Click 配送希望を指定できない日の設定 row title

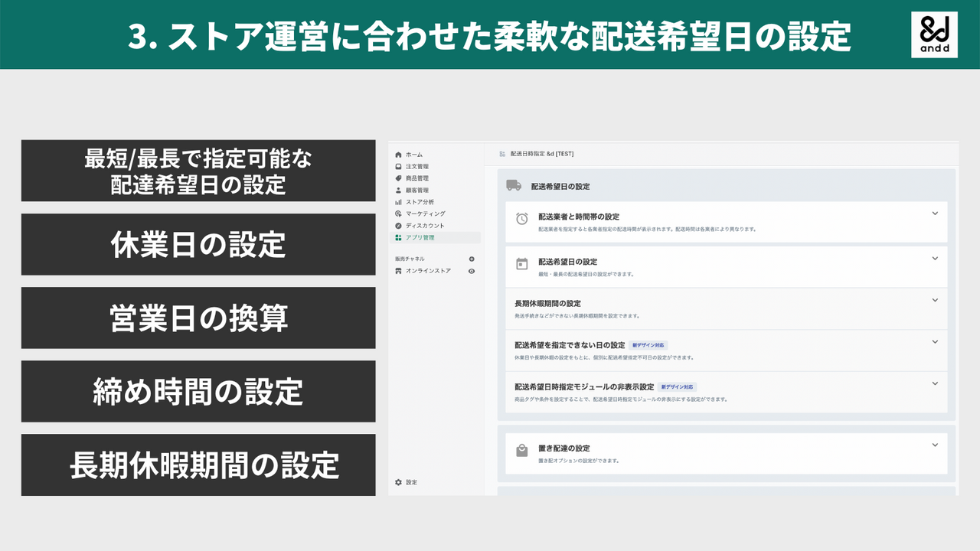[x=570, y=345]
